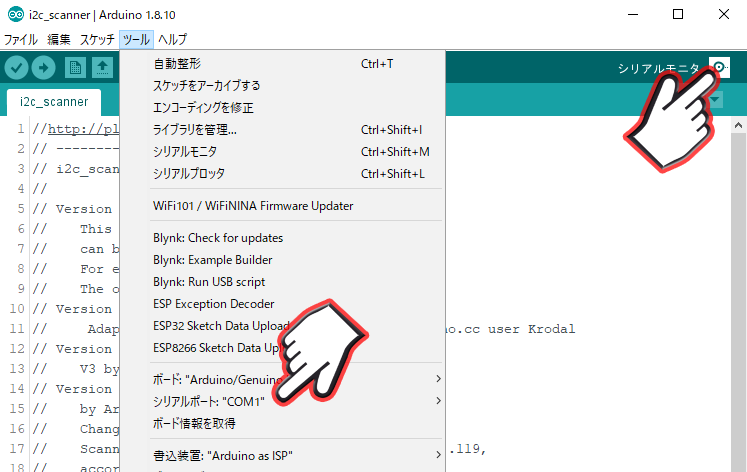Expand 書込装置: "Arduino as ISP" submenu
Screen dimensions: 747x472
282,455
